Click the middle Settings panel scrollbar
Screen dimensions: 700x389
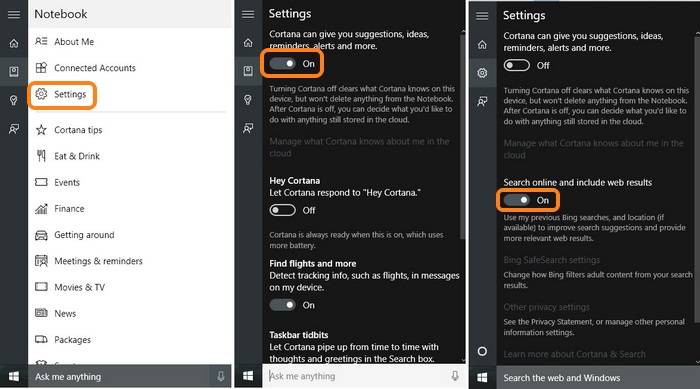point(463,134)
